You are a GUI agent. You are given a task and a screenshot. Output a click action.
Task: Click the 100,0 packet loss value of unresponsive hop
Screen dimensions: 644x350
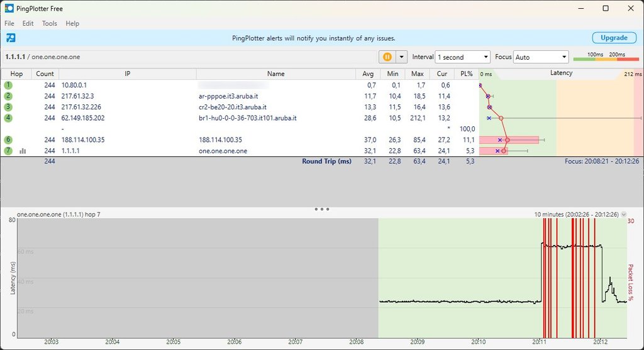467,129
